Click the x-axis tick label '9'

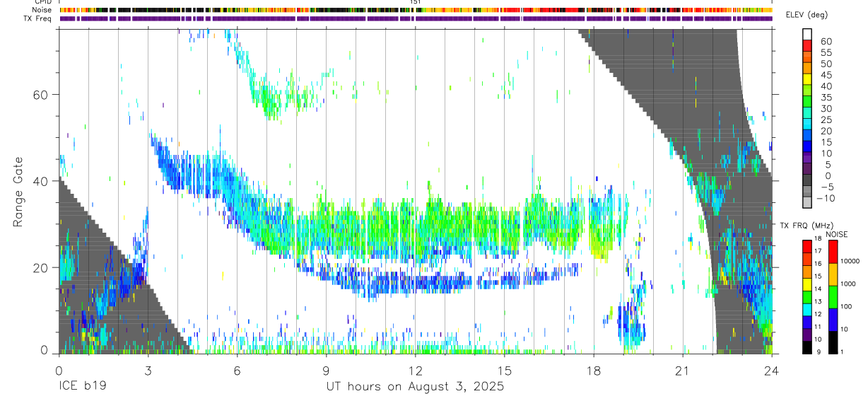[326, 371]
